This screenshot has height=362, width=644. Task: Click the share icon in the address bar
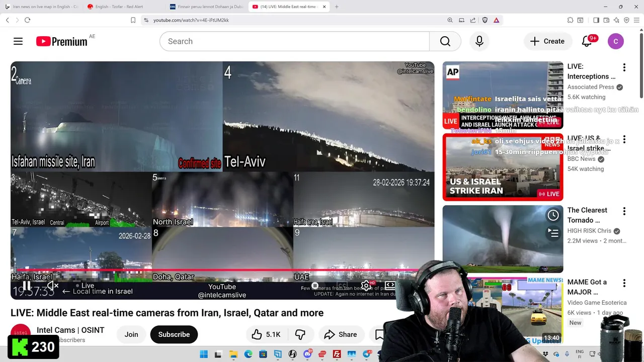(473, 20)
